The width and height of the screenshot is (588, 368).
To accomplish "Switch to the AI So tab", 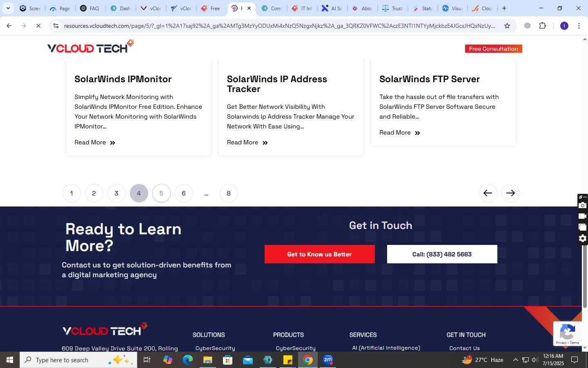I will click(x=333, y=8).
